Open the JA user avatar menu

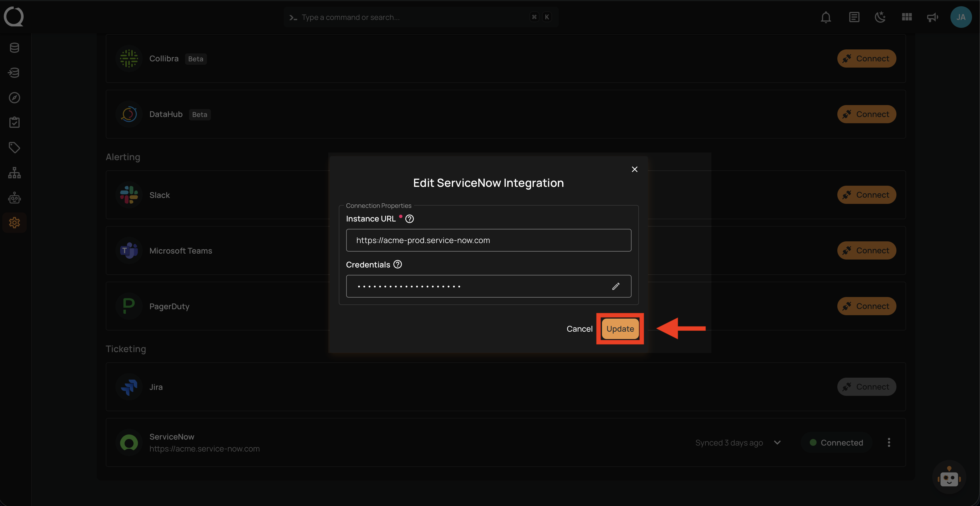[961, 17]
